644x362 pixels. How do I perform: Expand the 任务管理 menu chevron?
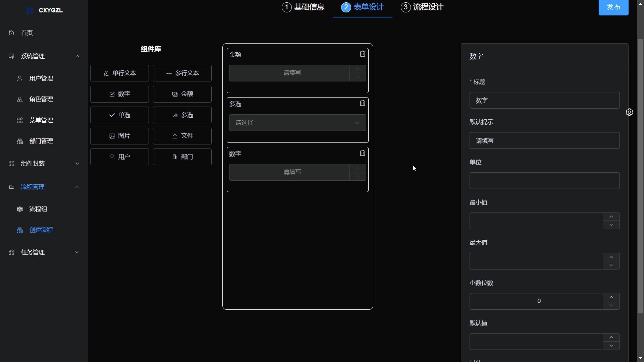[77, 252]
